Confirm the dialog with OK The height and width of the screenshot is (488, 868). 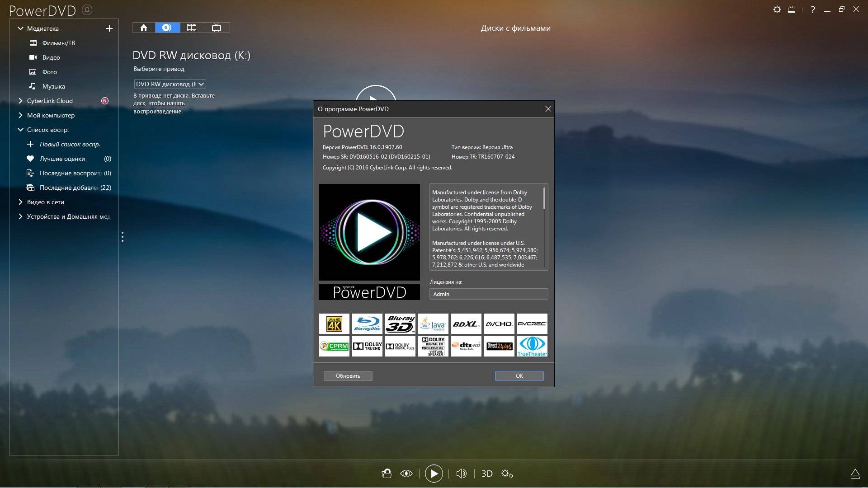519,376
